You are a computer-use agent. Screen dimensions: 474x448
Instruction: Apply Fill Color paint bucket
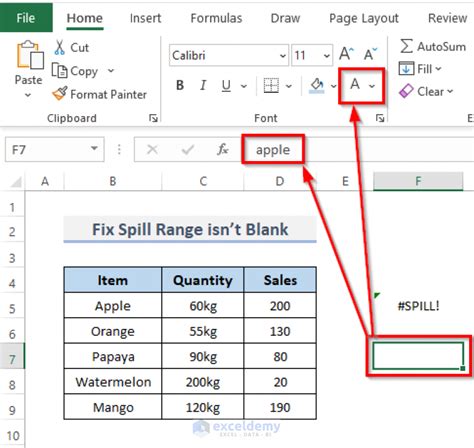click(317, 86)
